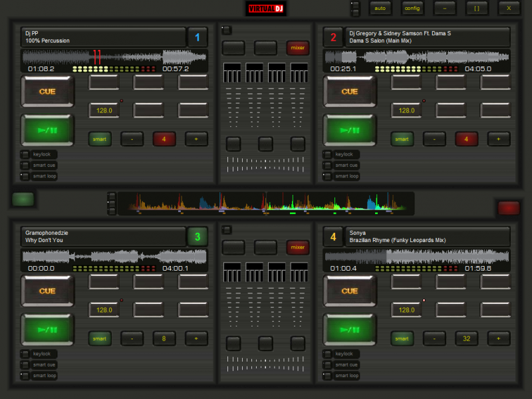Activate the 32-beat loop on deck 4

point(467,338)
